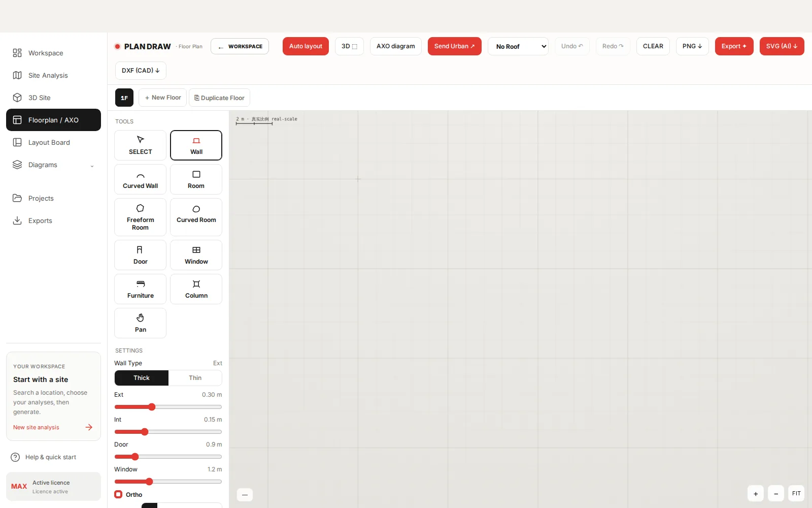Click Duplicate Floor
The height and width of the screenshot is (508, 812).
pyautogui.click(x=219, y=98)
